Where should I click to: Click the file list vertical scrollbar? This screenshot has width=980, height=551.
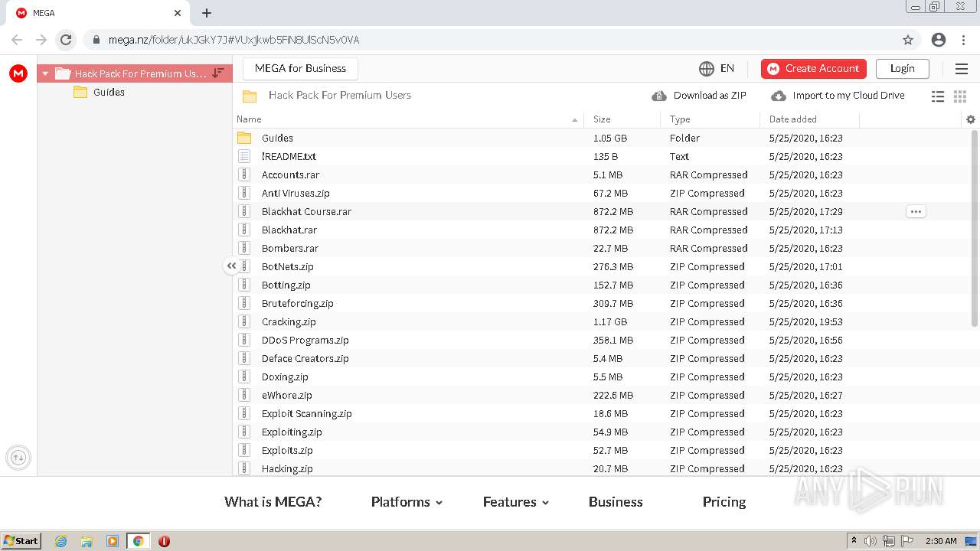pyautogui.click(x=975, y=228)
